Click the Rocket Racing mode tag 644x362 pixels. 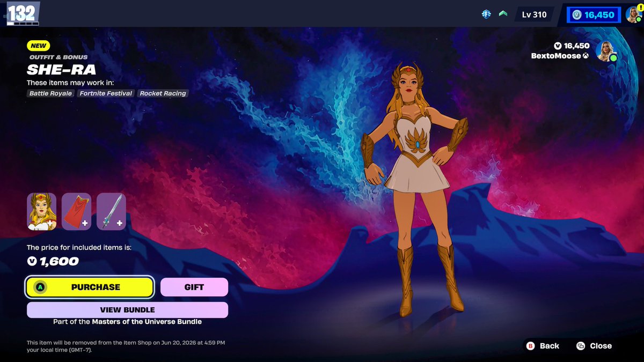click(163, 93)
